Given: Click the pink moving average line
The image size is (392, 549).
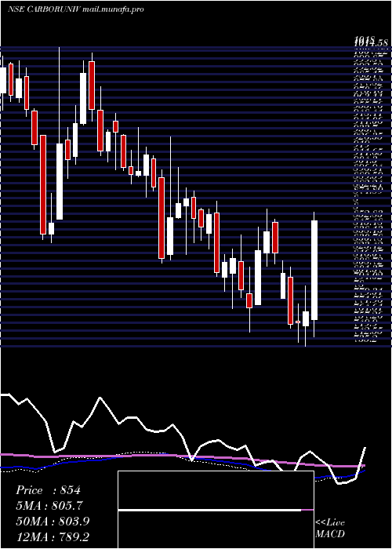Looking at the screenshot, I should click(x=182, y=456).
